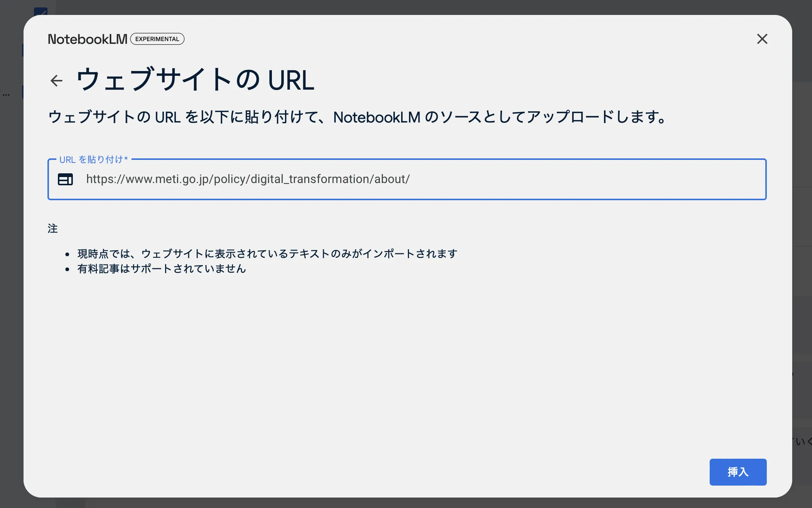Viewport: 812px width, 508px height.
Task: Click the ウェブサイトの URL heading
Action: [195, 80]
